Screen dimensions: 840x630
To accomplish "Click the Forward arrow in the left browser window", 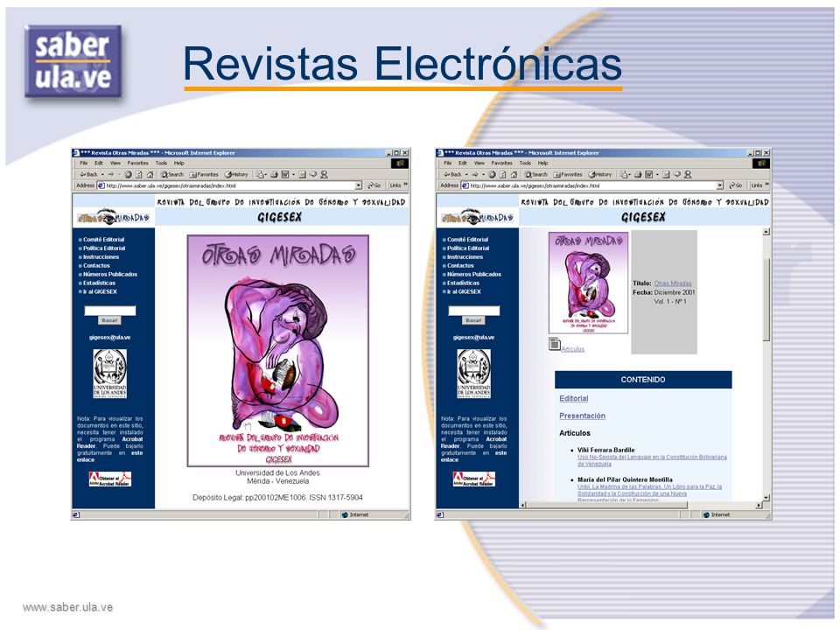I will [x=111, y=174].
